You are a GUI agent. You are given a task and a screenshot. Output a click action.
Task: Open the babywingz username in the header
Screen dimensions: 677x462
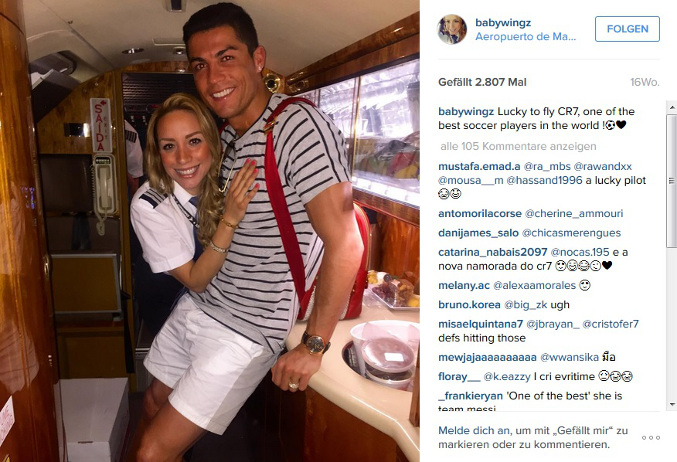coord(503,22)
